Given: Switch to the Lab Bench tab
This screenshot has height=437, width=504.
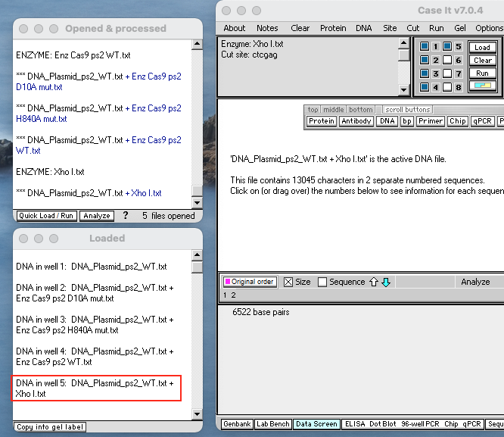Looking at the screenshot, I should point(273,424).
